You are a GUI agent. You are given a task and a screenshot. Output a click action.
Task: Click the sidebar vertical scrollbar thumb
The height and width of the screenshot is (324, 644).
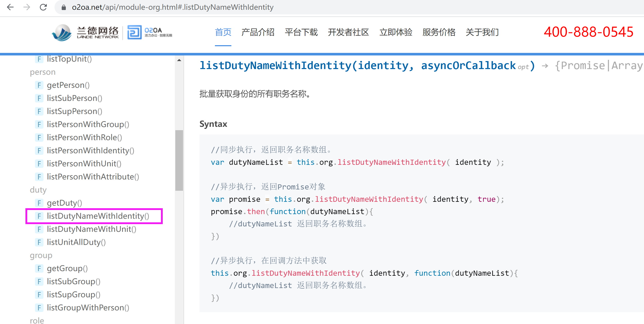tap(179, 160)
